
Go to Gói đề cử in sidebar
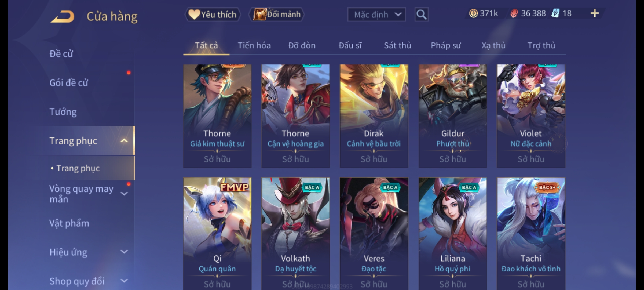tap(69, 83)
